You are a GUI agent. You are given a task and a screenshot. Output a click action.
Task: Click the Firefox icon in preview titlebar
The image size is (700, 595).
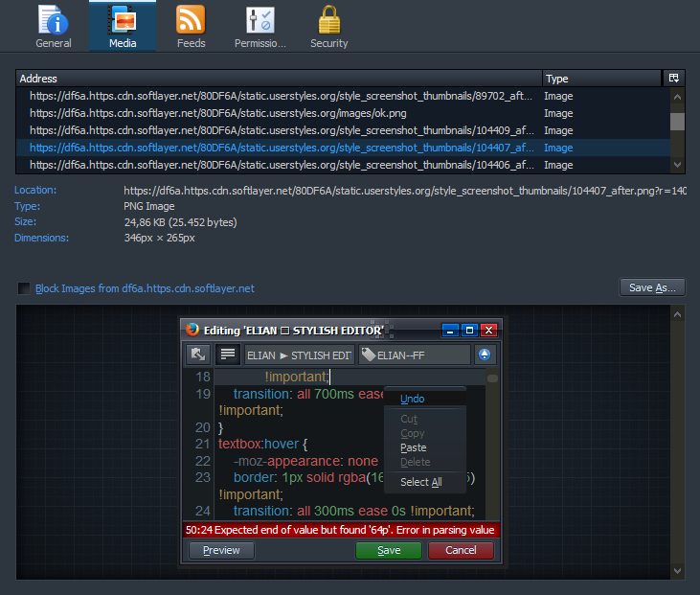(x=192, y=330)
